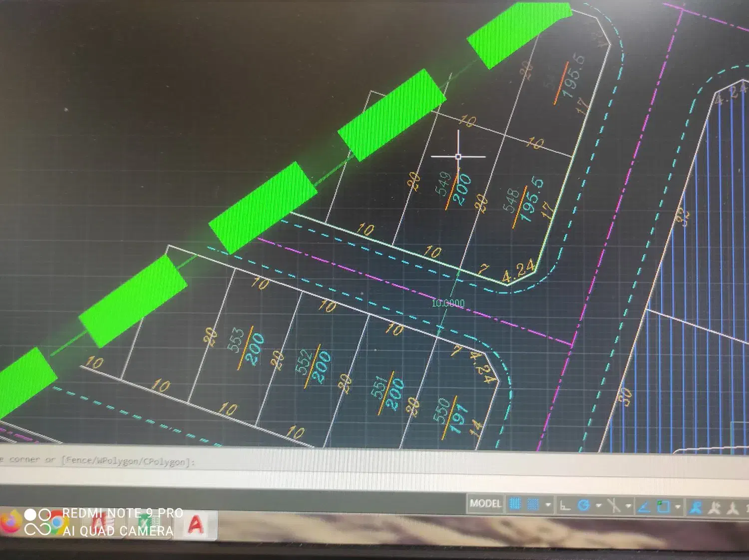Open Google Chrome from the taskbar
Image resolution: width=749 pixels, height=560 pixels.
coord(57,522)
